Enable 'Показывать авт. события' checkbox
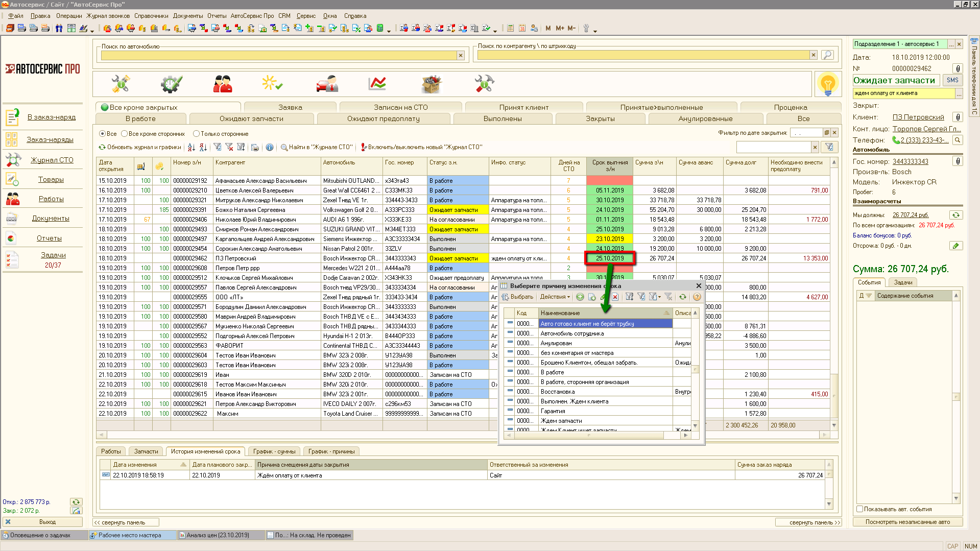This screenshot has width=980, height=551. tap(860, 509)
